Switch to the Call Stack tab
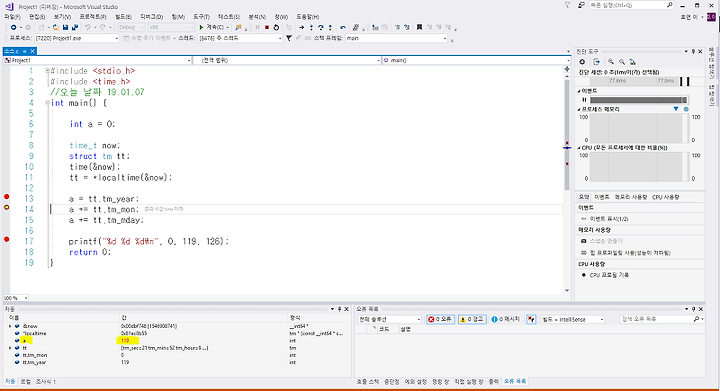 368,381
